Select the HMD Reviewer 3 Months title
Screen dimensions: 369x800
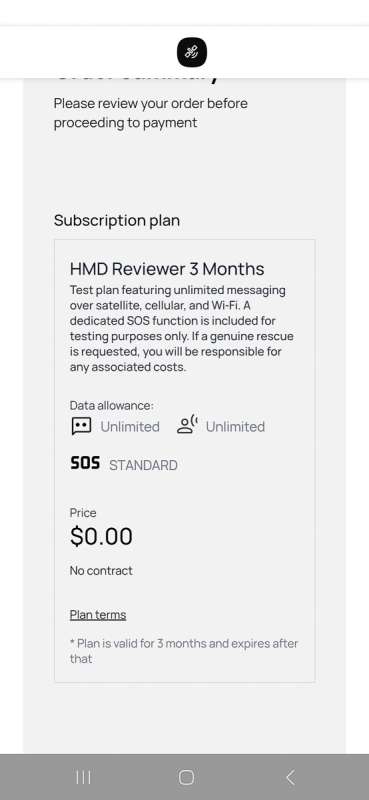click(x=167, y=269)
